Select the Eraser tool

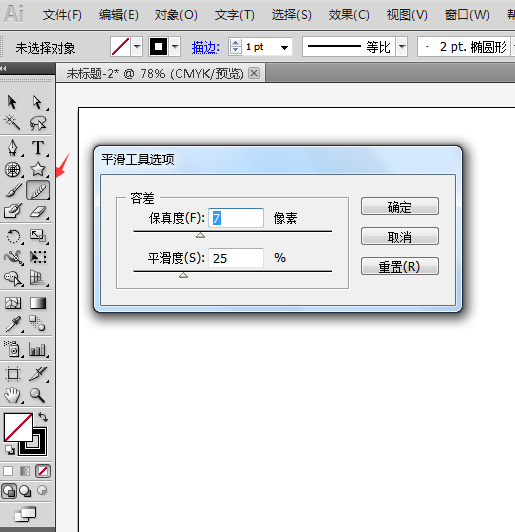pos(38,211)
